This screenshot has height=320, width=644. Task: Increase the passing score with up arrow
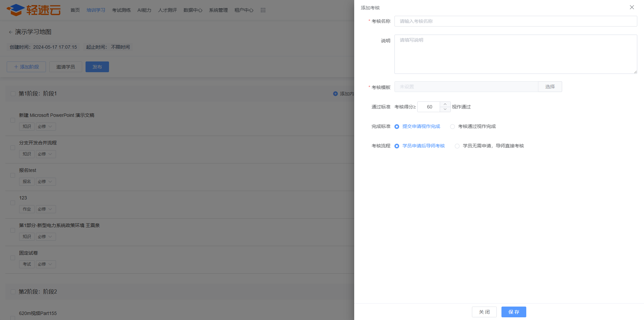(445, 104)
